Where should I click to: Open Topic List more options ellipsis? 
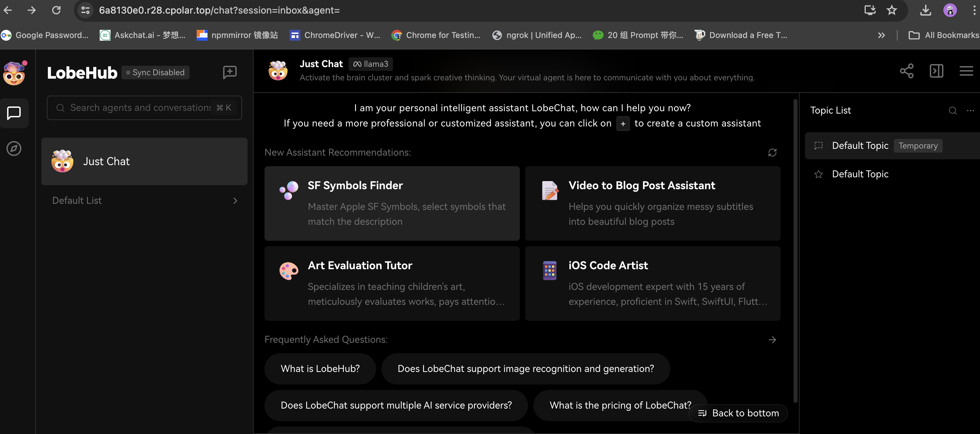click(x=970, y=111)
